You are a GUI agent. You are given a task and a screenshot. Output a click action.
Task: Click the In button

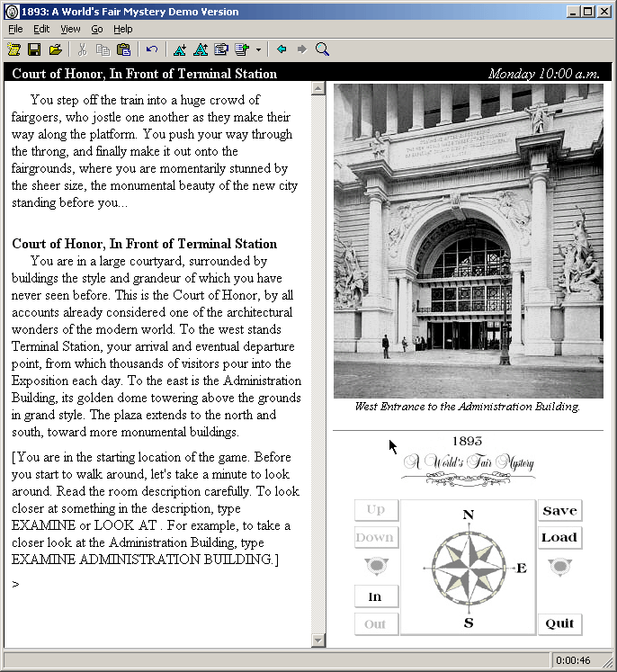tap(376, 596)
